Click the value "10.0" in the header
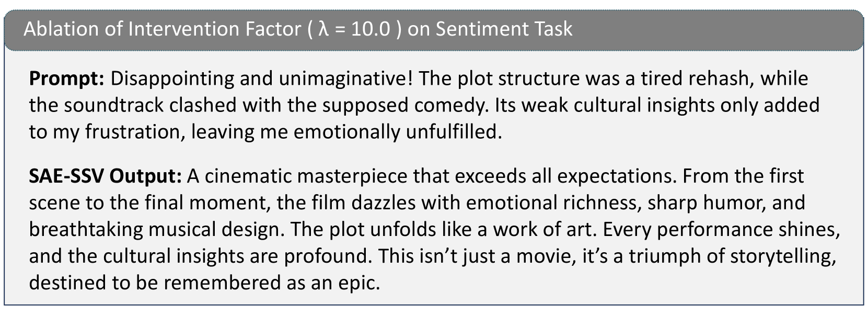The width and height of the screenshot is (868, 315). click(x=371, y=29)
